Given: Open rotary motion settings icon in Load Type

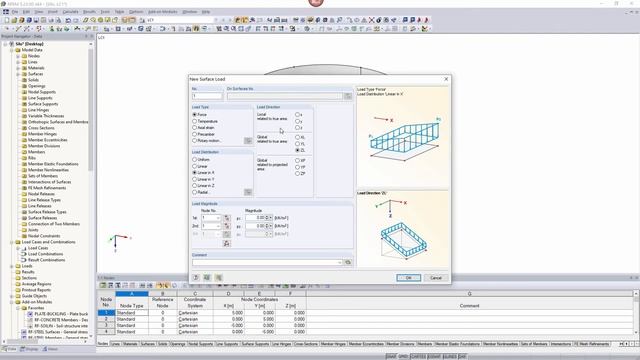Looking at the screenshot, I should coord(248,140).
